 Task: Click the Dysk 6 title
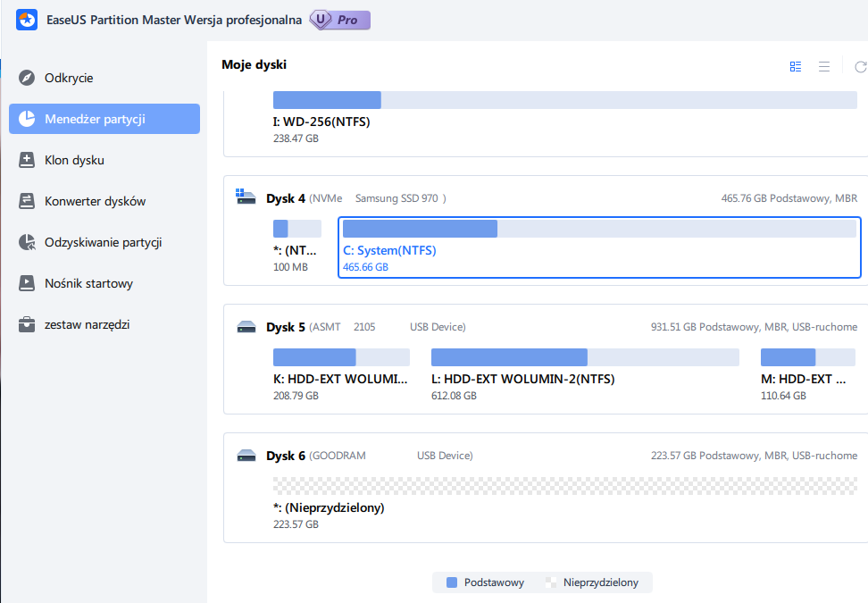click(286, 456)
